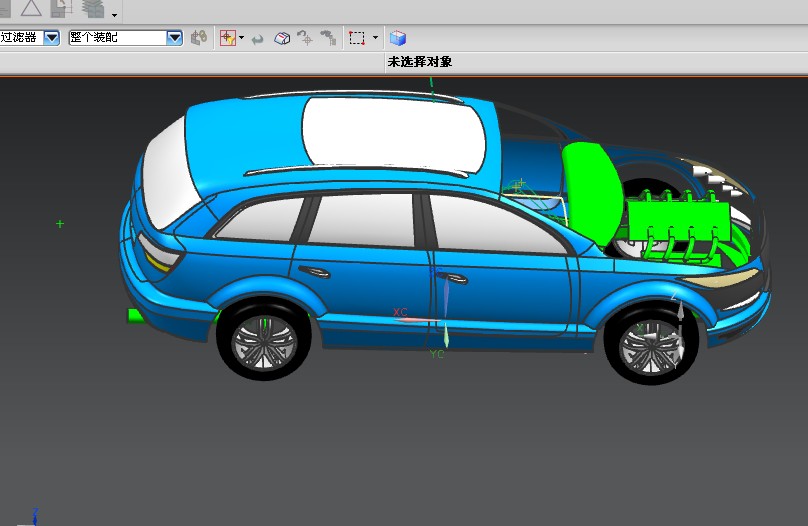Image resolution: width=808 pixels, height=526 pixels.
Task: Select the rectangle selection tool
Action: coord(357,38)
